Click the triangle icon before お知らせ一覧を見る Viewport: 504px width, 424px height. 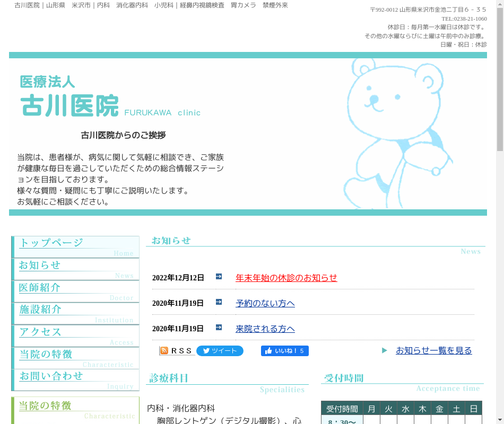click(x=385, y=350)
